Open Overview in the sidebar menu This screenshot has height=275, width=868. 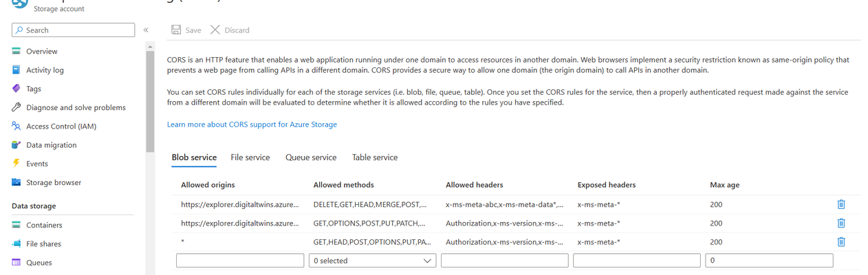pos(42,52)
